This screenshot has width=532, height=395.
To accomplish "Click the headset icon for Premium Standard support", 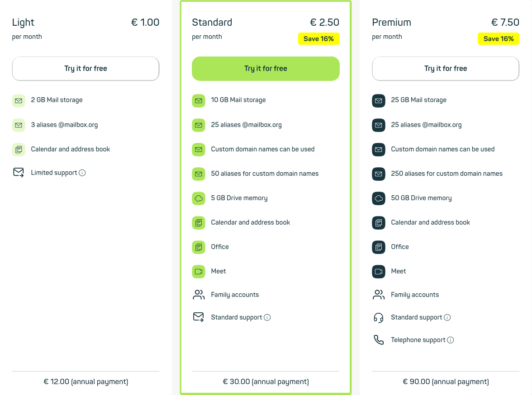I will tap(379, 317).
